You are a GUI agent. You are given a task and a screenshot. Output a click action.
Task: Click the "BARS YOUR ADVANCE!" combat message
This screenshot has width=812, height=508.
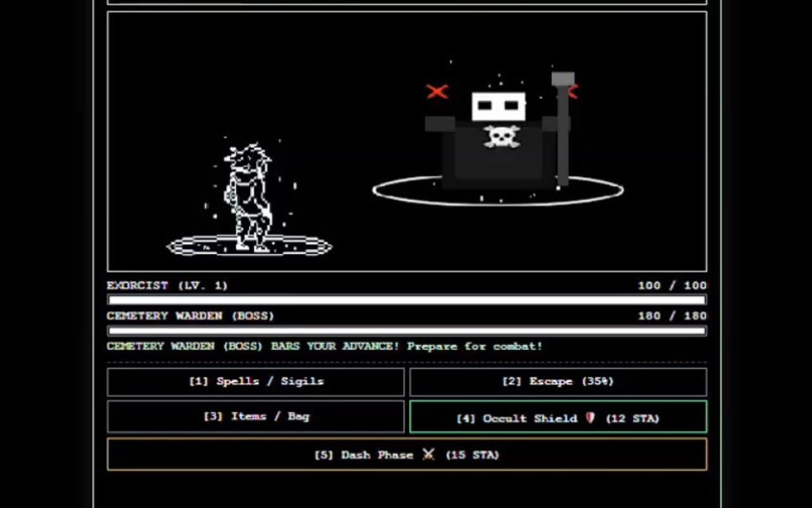[334, 346]
